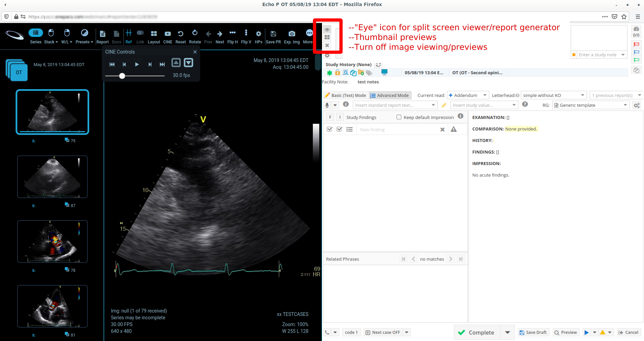This screenshot has height=341, width=644.
Task: Click the New finding input field
Action: click(x=398, y=129)
